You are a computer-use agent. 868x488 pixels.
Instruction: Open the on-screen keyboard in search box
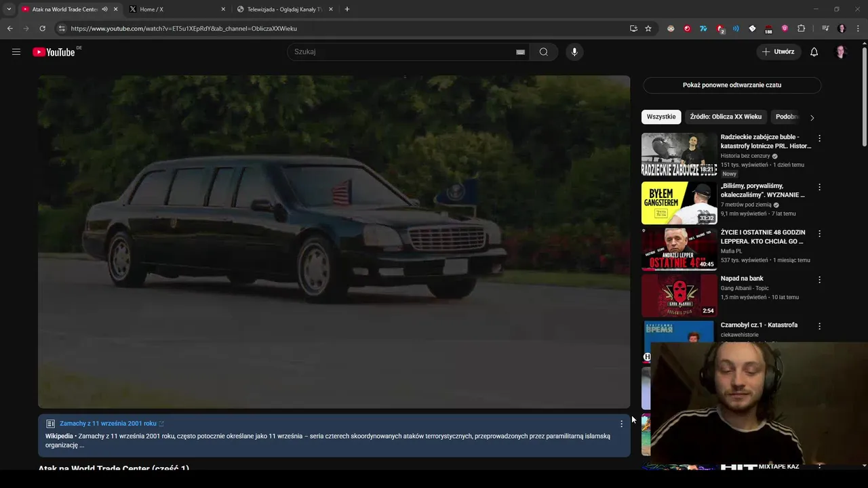coord(520,52)
